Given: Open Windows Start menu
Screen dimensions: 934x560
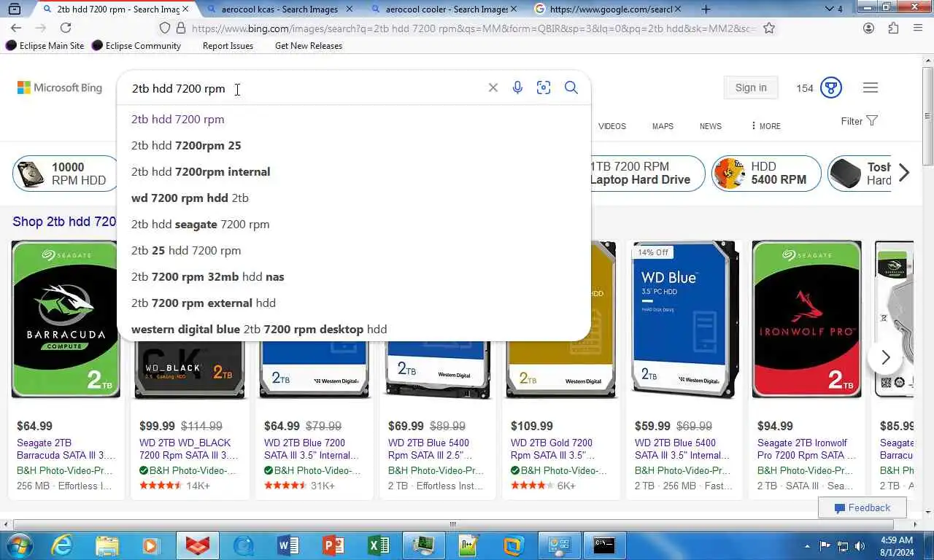Looking at the screenshot, I should [18, 545].
